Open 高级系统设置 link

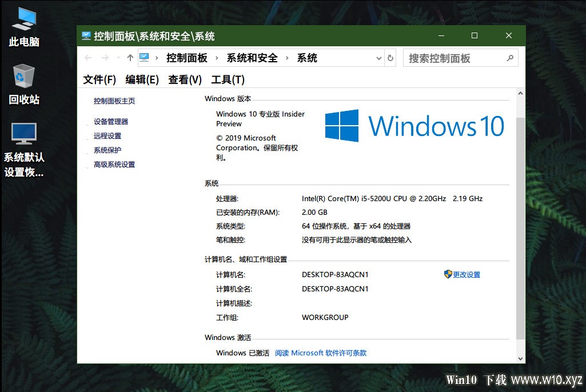(x=114, y=164)
